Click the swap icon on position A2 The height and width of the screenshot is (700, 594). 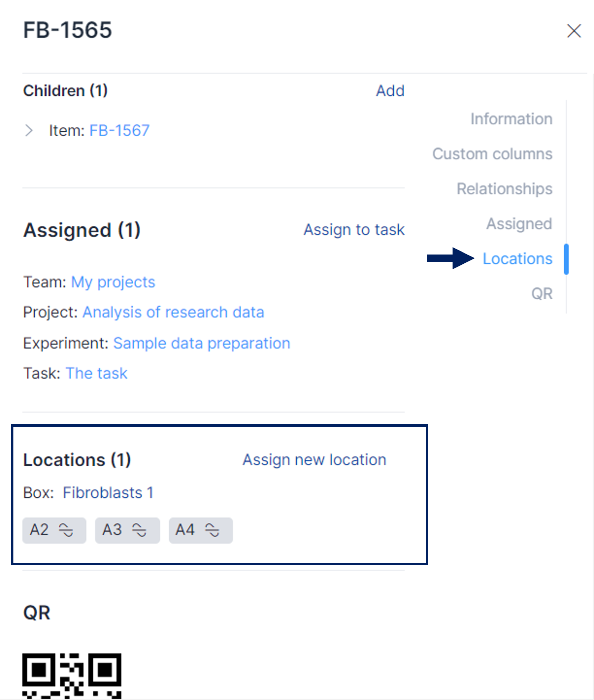(66, 530)
